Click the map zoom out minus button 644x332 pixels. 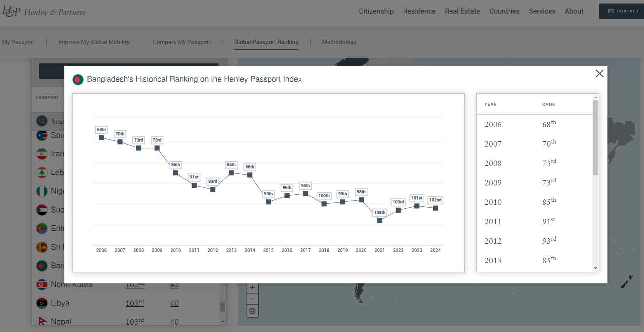252,299
